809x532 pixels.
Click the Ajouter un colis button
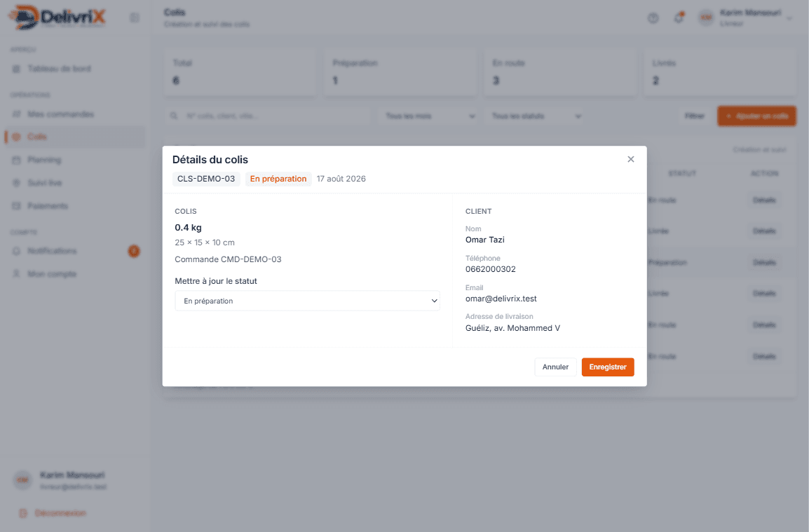[x=756, y=116]
